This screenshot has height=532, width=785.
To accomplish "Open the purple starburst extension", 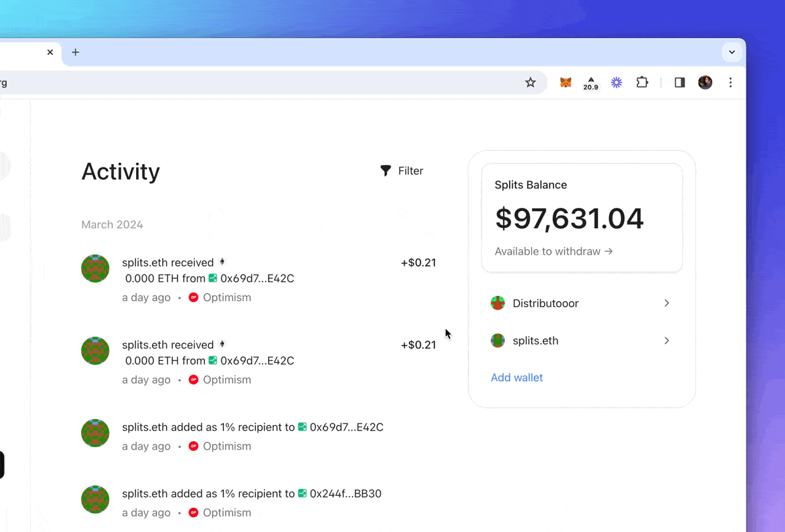I will click(x=616, y=82).
